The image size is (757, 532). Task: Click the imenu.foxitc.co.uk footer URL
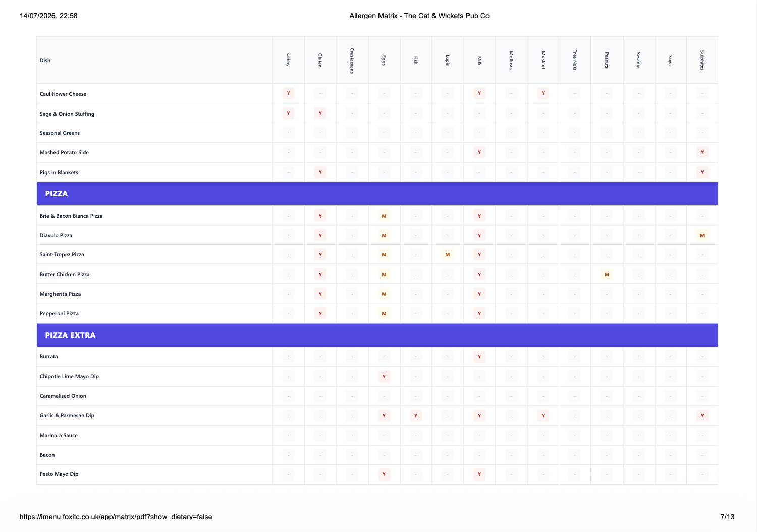pos(116,517)
